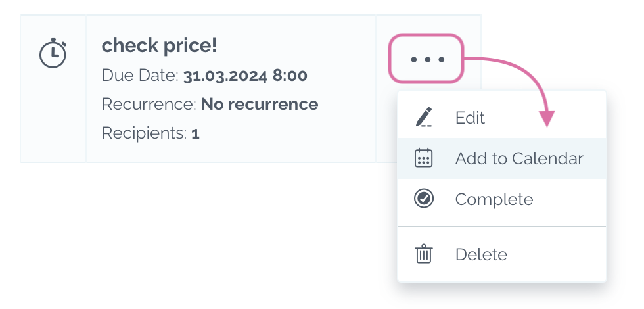Click the checkmark circle Complete icon
This screenshot has height=309, width=644.
pos(423,199)
